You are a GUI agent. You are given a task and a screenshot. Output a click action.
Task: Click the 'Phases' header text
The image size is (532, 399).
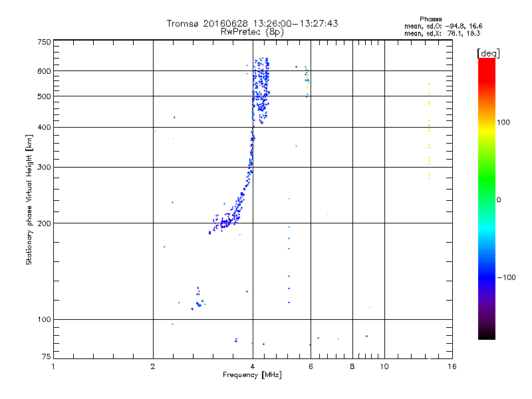click(x=430, y=19)
